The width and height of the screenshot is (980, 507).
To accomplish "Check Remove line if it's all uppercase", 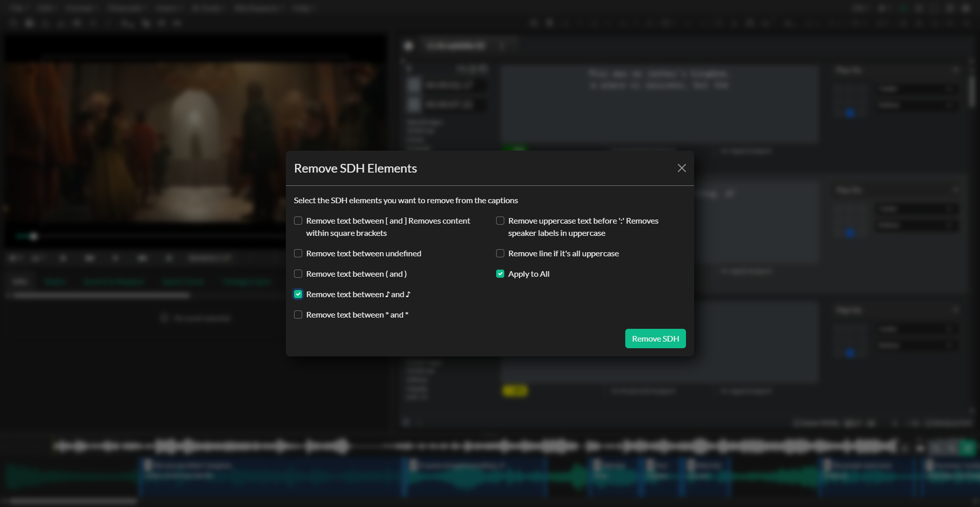I will (x=500, y=253).
